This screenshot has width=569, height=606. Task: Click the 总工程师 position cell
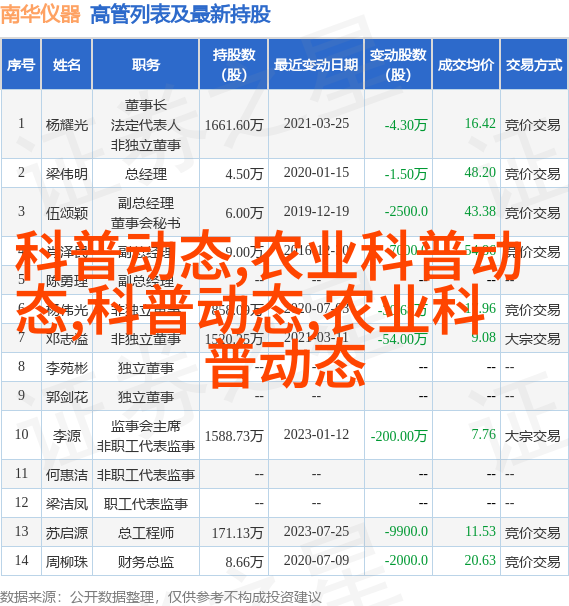(x=146, y=533)
